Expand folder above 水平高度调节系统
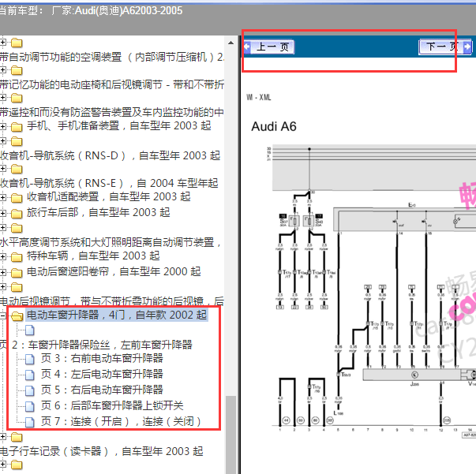The width and height of the screenshot is (476, 474). (x=2, y=227)
